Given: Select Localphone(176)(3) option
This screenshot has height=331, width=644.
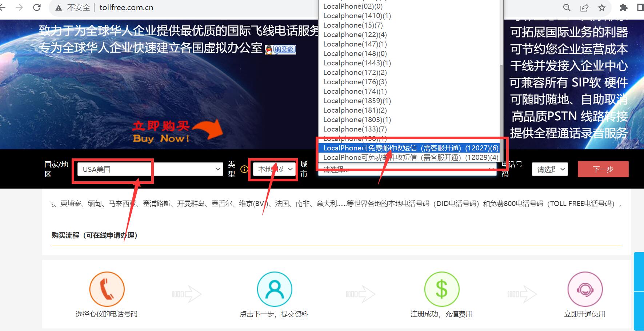Looking at the screenshot, I should pos(409,82).
